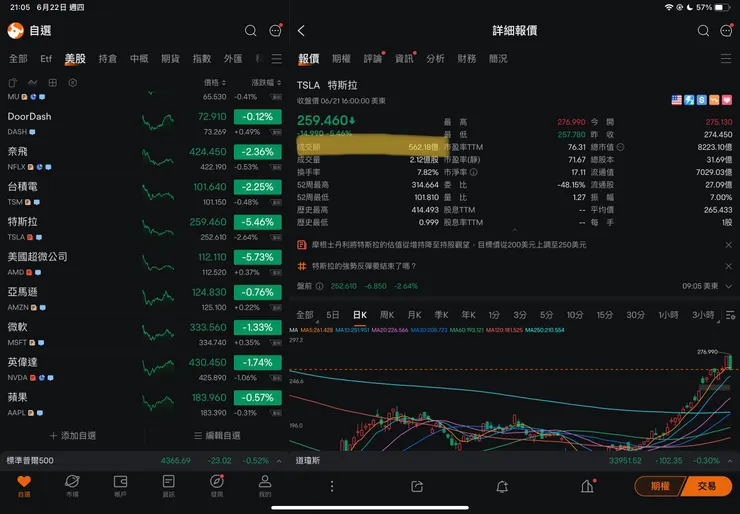The height and width of the screenshot is (514, 740).
Task: Expand the 道瓊斯 index bar
Action: pos(730,461)
